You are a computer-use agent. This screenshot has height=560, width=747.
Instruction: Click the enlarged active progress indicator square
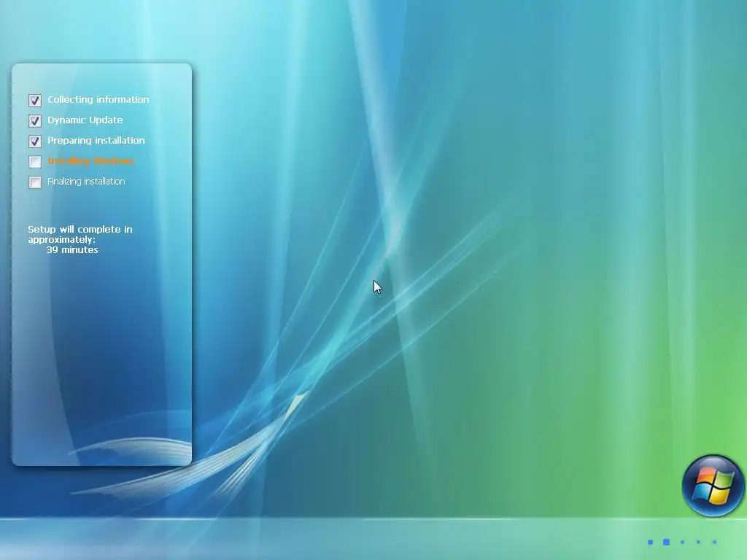click(x=667, y=542)
